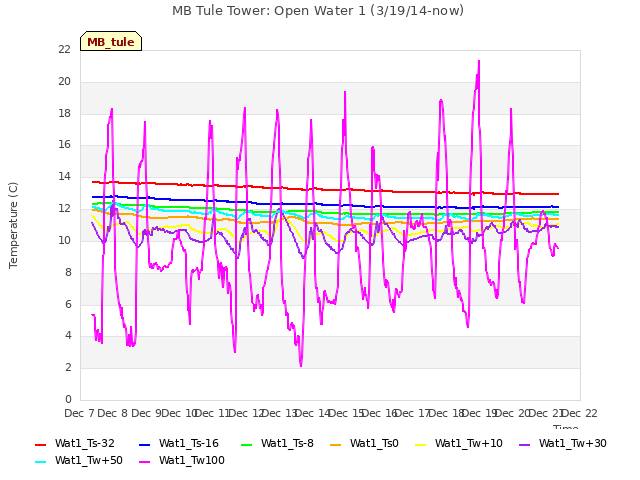Click the Dec 22 x-axis tick label
Screen dimensions: 640x480
click(x=580, y=413)
